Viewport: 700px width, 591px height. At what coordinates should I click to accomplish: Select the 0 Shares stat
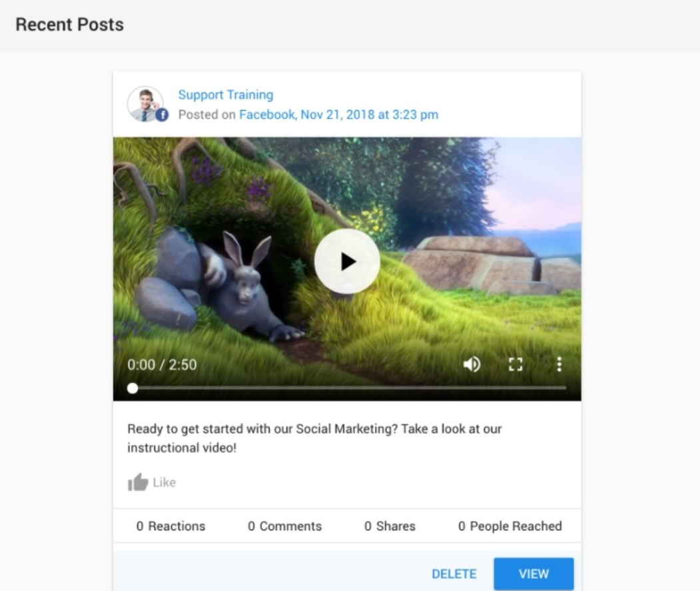(390, 526)
